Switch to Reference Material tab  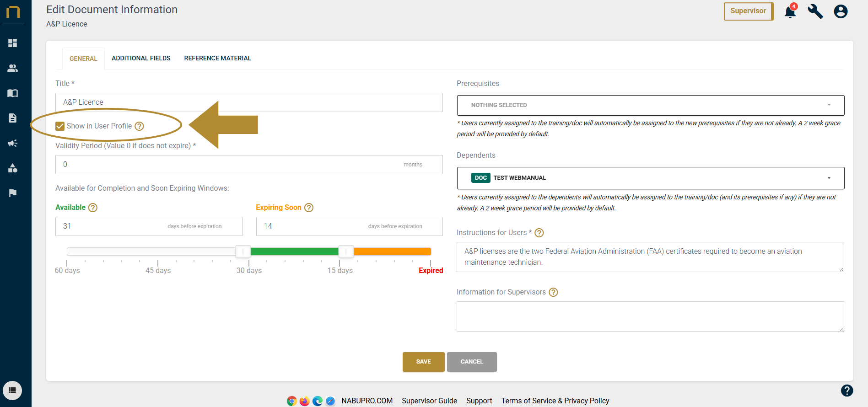pos(217,59)
